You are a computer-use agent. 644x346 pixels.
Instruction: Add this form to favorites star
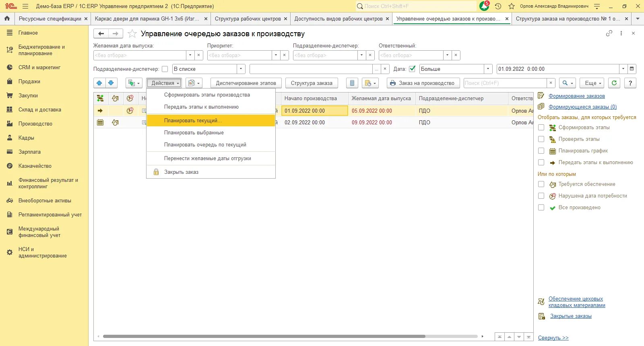pyautogui.click(x=132, y=34)
